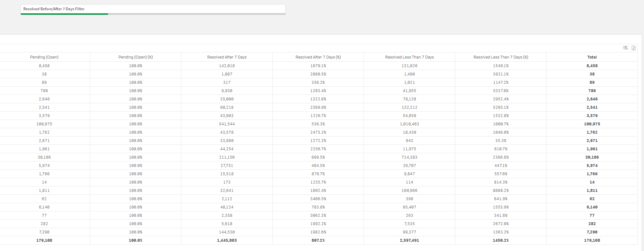Click cell value 541,544
The image size is (644, 251).
227,124
